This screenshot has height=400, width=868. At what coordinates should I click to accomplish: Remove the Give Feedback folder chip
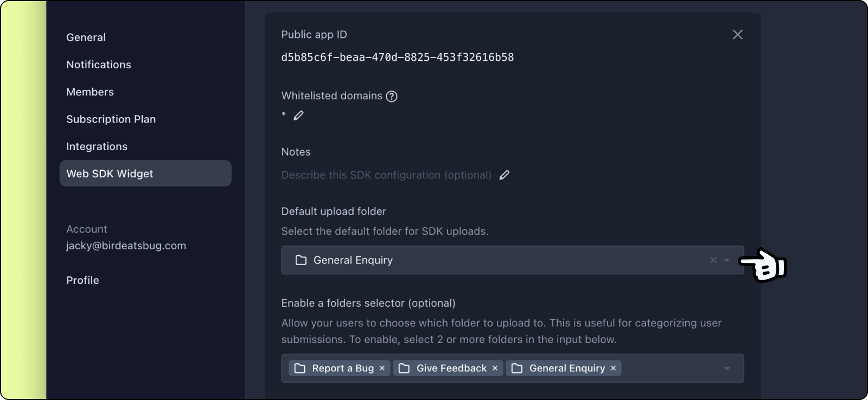pyautogui.click(x=494, y=368)
